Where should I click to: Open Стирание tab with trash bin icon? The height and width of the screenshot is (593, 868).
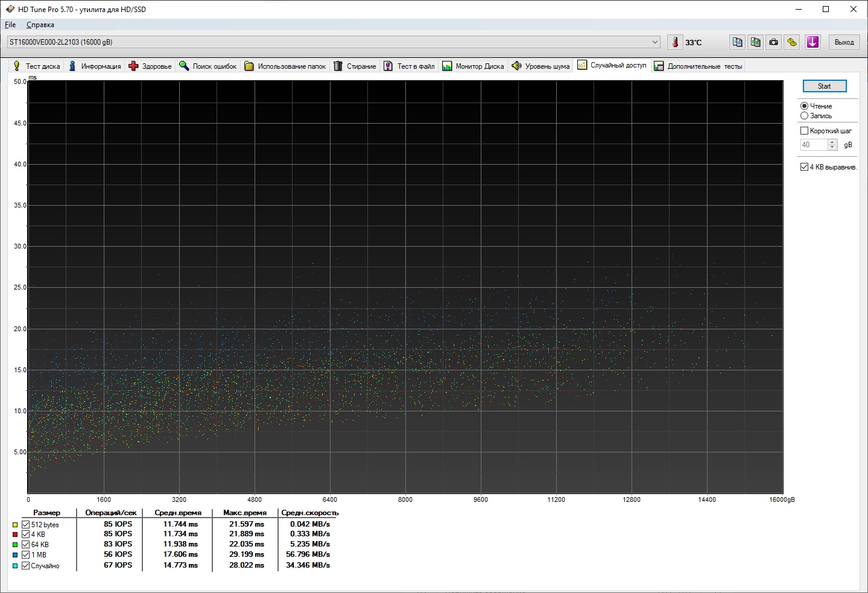[x=355, y=66]
